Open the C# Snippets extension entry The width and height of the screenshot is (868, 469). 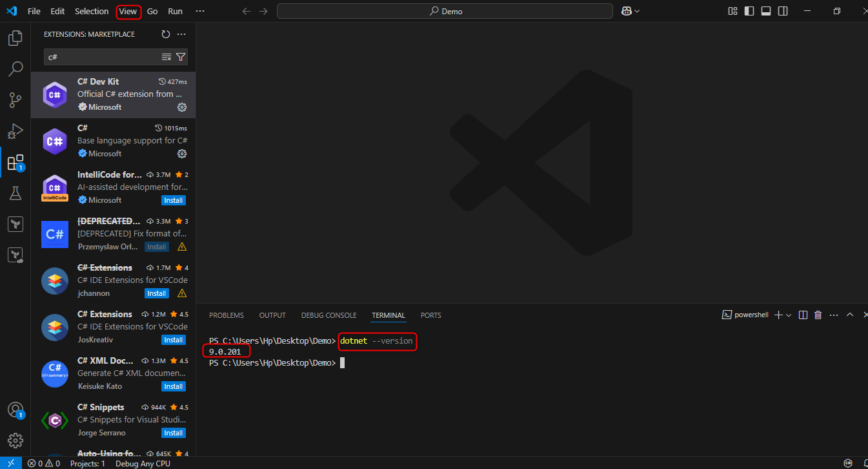point(113,420)
